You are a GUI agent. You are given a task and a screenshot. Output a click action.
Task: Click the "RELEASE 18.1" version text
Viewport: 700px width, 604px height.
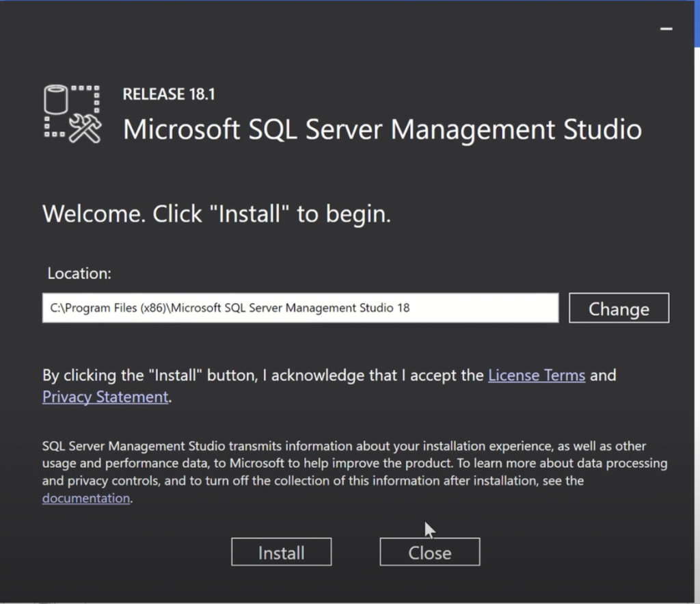click(169, 94)
